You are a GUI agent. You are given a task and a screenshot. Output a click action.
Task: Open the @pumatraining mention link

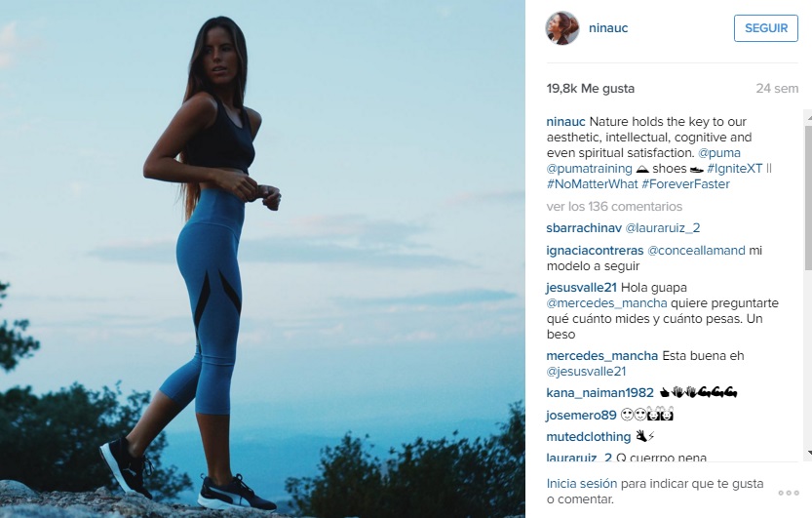[x=590, y=169]
